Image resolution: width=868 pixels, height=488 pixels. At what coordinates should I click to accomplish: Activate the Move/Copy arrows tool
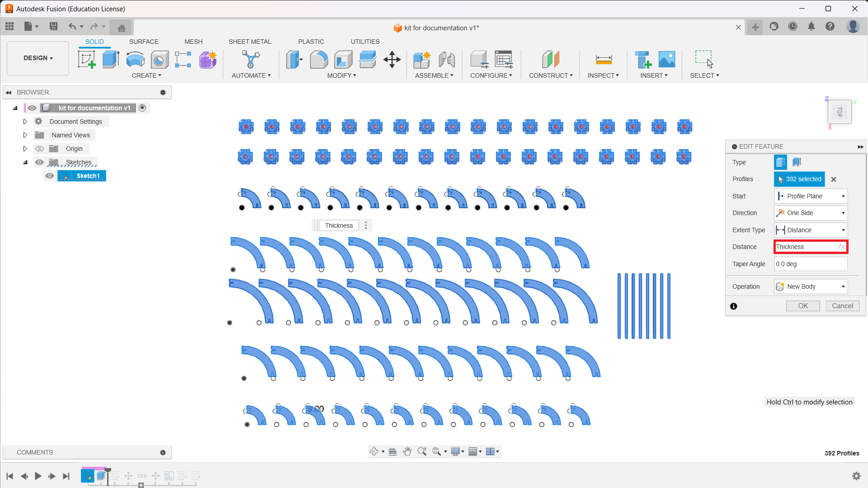click(392, 59)
